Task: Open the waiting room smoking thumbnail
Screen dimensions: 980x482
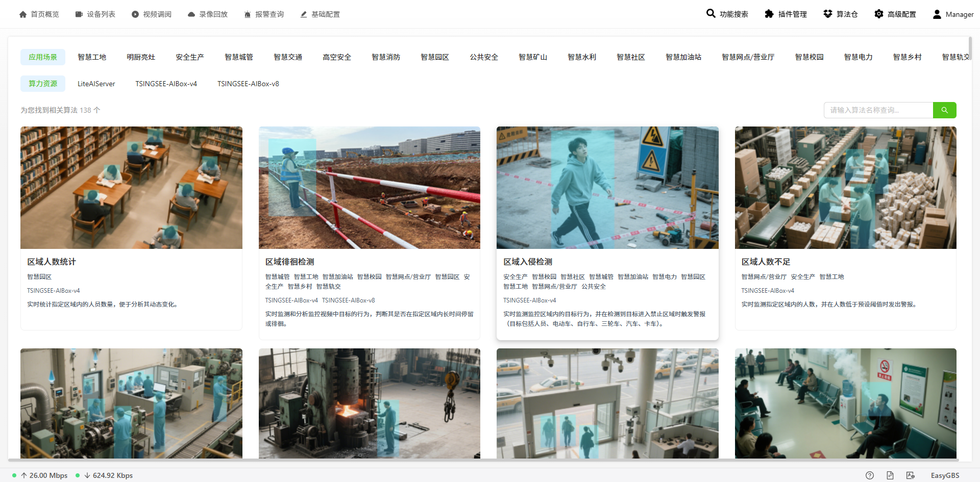Action: (846, 403)
